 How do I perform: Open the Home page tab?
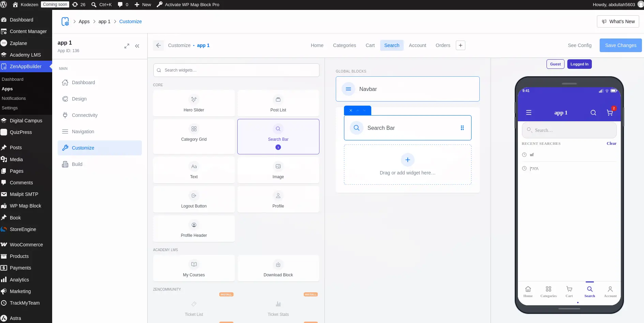317,45
